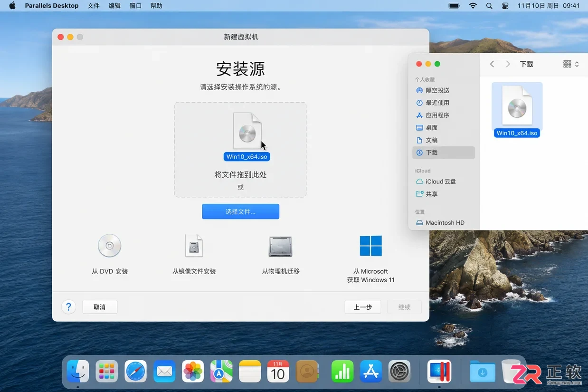This screenshot has width=588, height=392.
Task: Click the Windows 11 logo icon
Action: coord(371,246)
